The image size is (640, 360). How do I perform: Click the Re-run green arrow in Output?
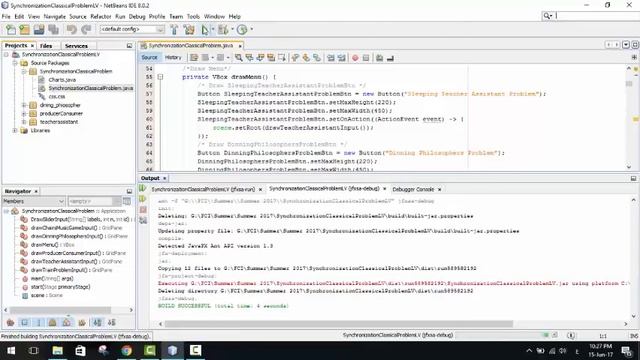142,188
